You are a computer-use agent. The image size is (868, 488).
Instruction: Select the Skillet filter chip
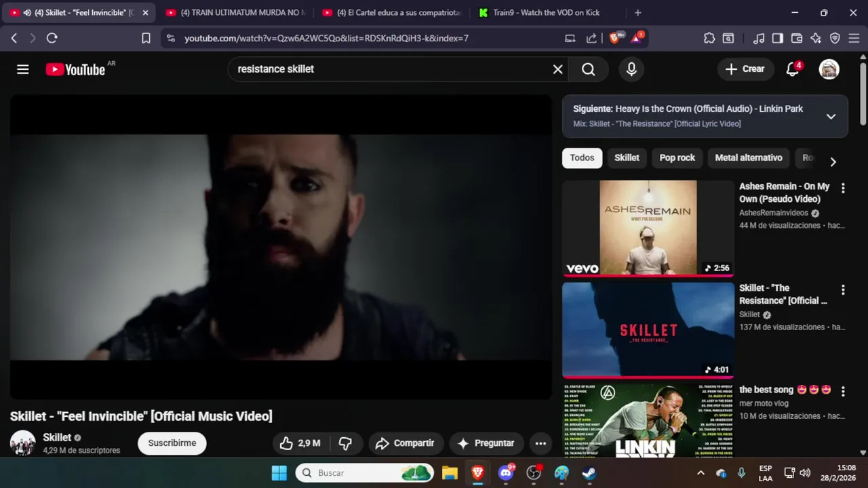[x=627, y=157]
